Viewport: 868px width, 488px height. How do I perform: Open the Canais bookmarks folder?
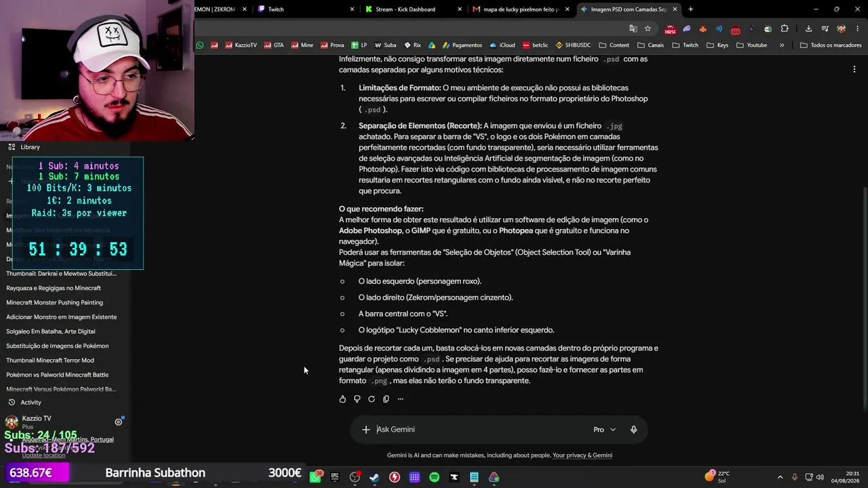(x=650, y=45)
